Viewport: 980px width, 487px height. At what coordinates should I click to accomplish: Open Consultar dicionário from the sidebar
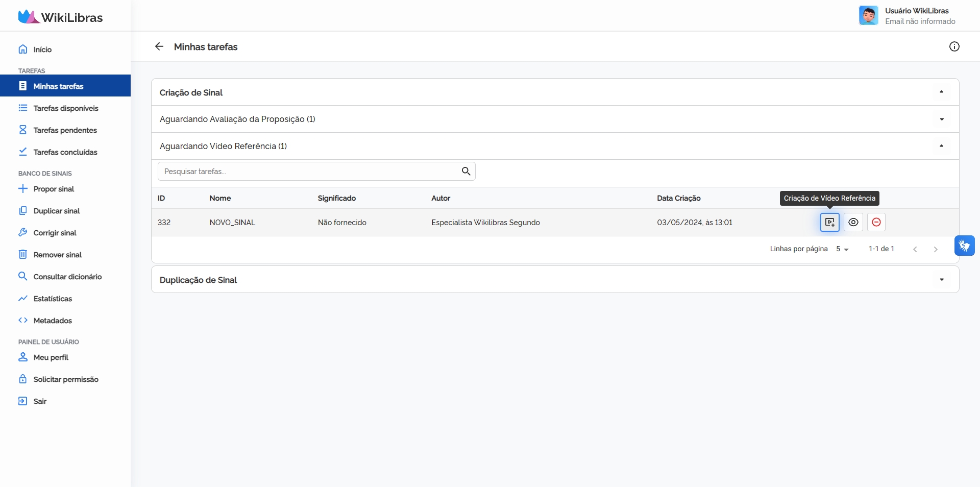point(67,277)
